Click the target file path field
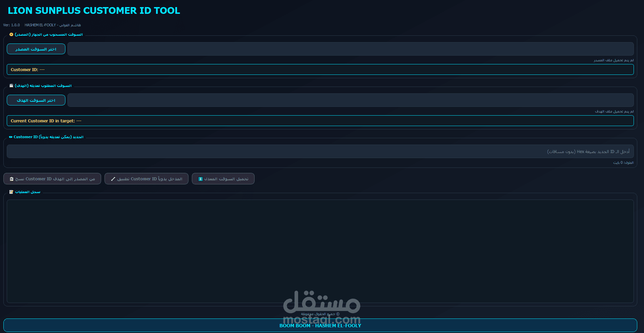 pos(350,100)
